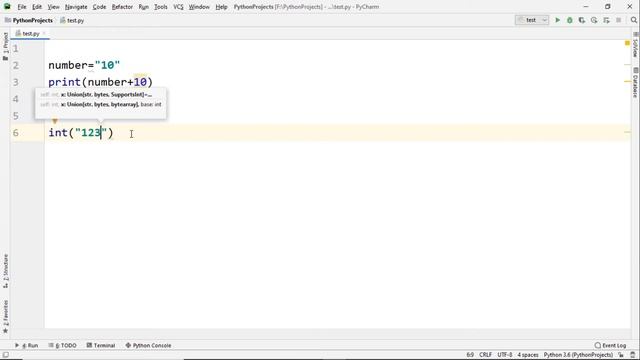Click line number 2 in gutter
The height and width of the screenshot is (360, 640).
16,65
